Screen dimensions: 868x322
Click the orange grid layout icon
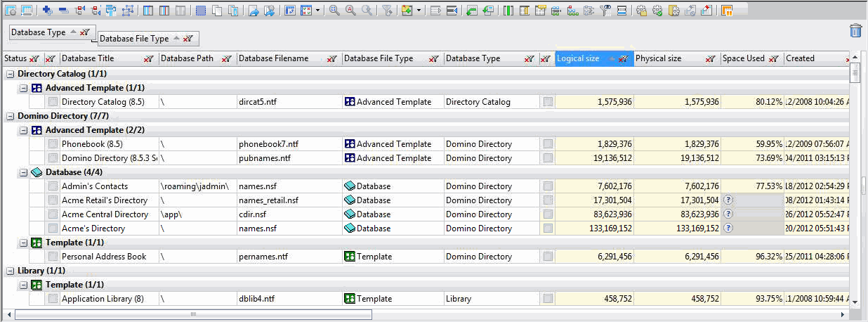[727, 11]
